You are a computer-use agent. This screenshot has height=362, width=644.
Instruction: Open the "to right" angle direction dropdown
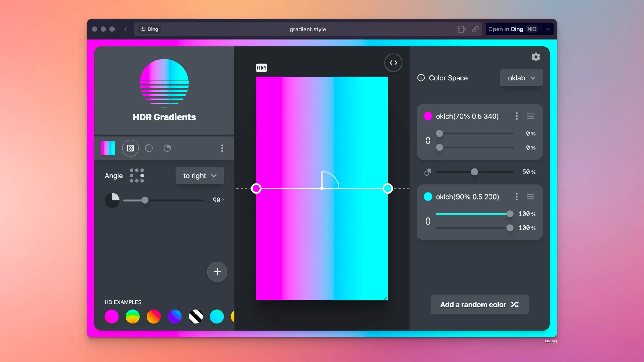click(199, 176)
